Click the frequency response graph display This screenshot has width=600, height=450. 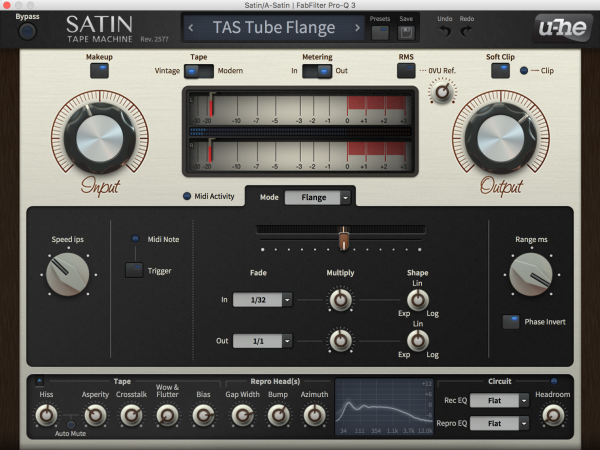385,408
